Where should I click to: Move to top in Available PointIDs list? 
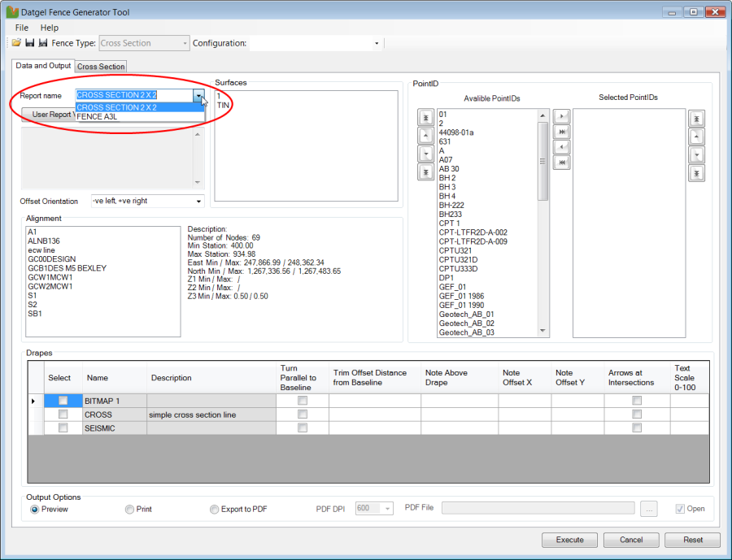[425, 118]
